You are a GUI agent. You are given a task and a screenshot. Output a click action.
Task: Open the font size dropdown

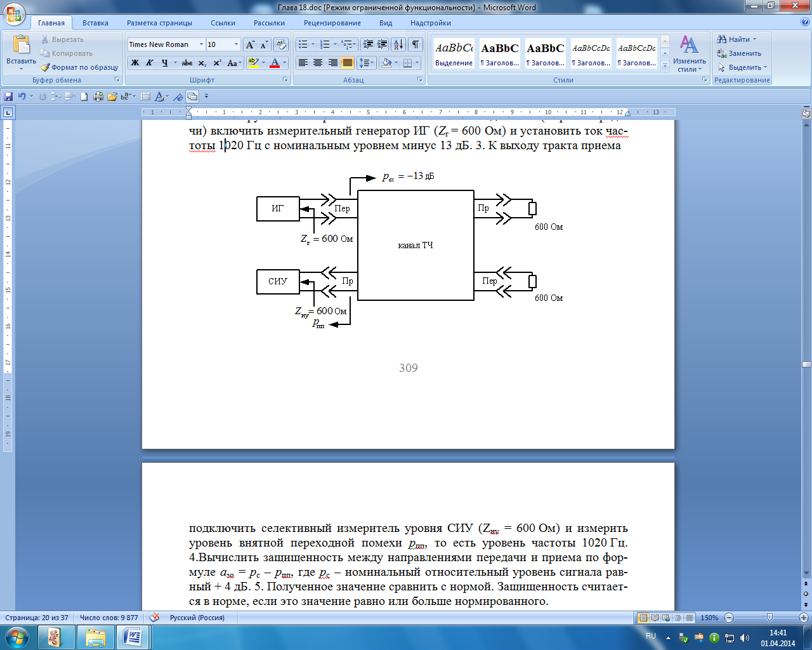(237, 44)
